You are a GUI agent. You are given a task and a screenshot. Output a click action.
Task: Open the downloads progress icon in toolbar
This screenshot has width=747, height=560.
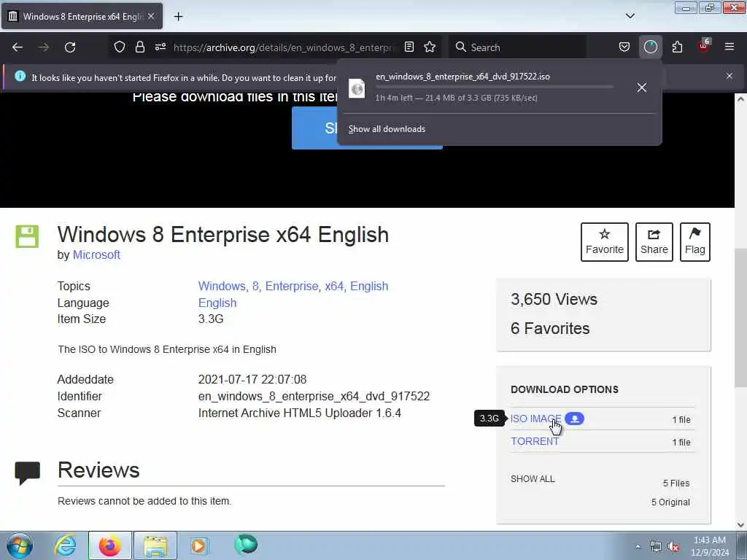650,47
